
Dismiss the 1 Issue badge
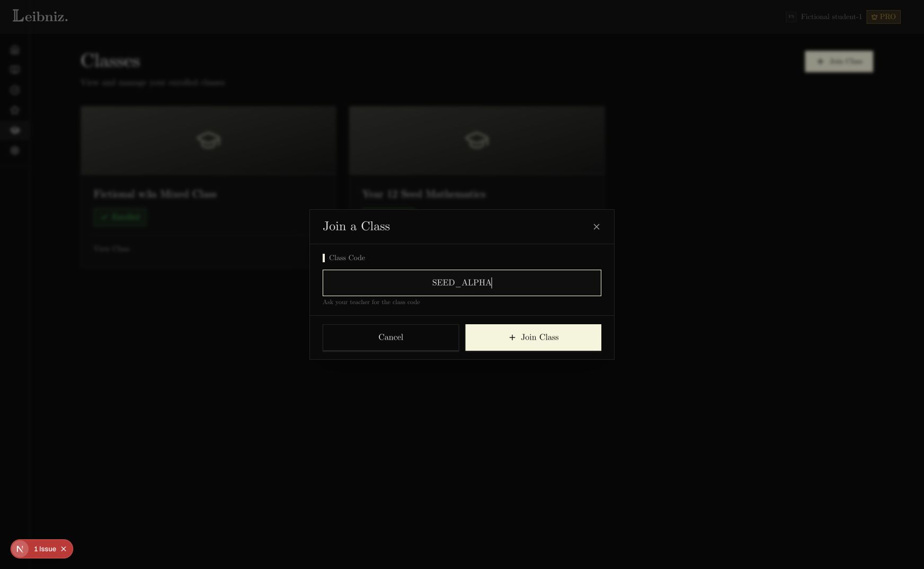tap(64, 549)
